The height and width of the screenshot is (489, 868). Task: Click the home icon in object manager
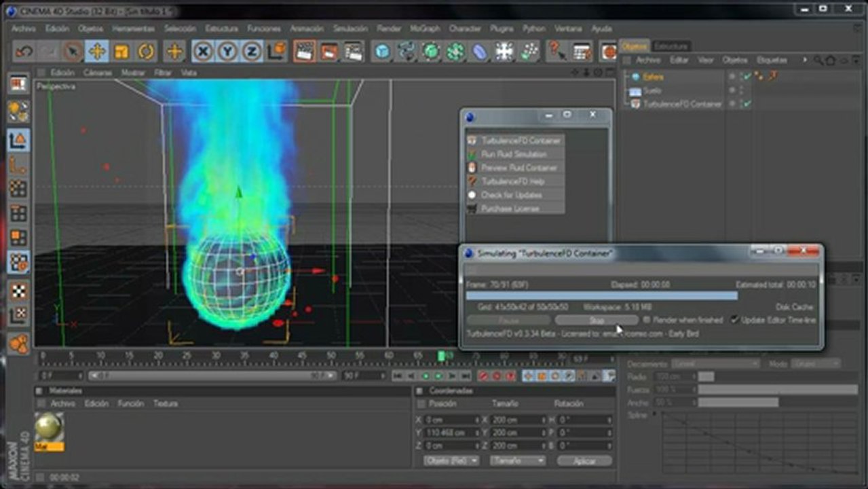coord(831,60)
